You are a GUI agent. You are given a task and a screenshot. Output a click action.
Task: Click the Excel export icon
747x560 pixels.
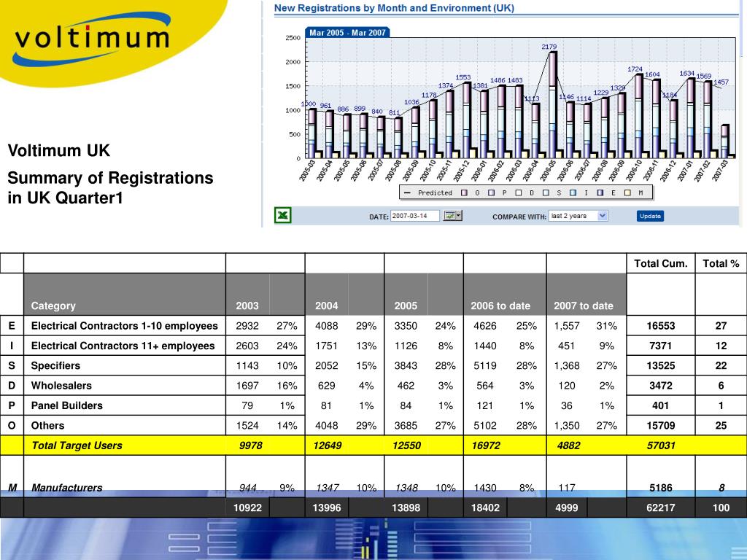point(282,215)
